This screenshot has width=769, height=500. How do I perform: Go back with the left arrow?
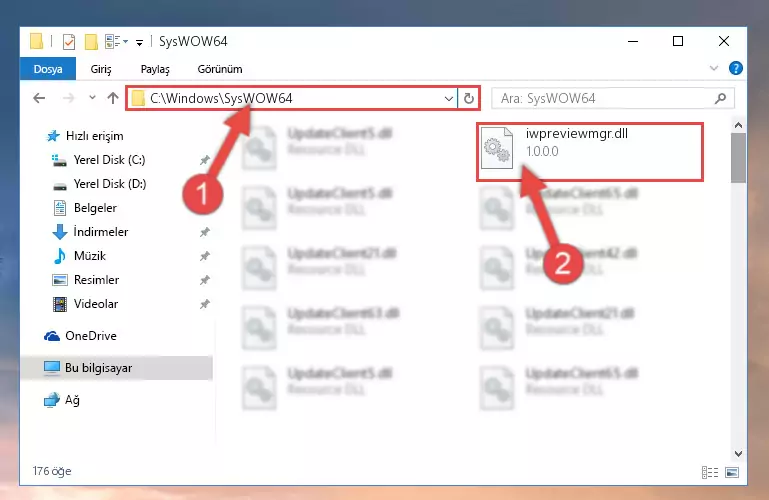click(39, 98)
